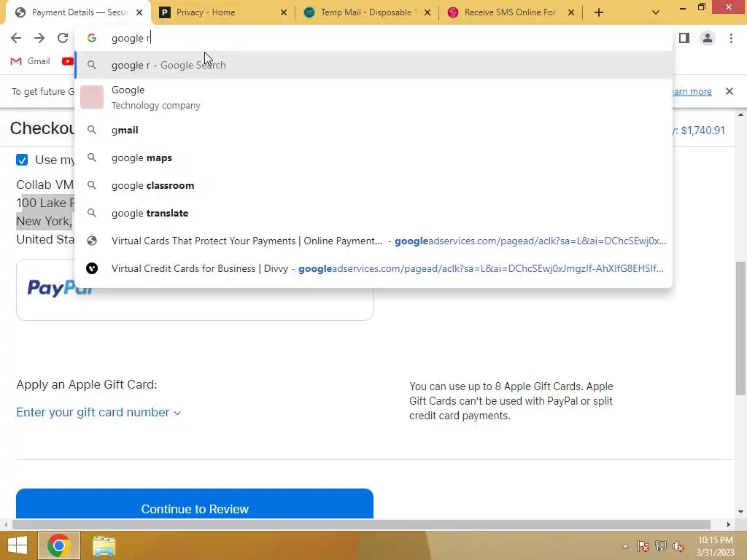Open the Chrome profile avatar
Viewport: 747px width, 560px height.
[708, 38]
